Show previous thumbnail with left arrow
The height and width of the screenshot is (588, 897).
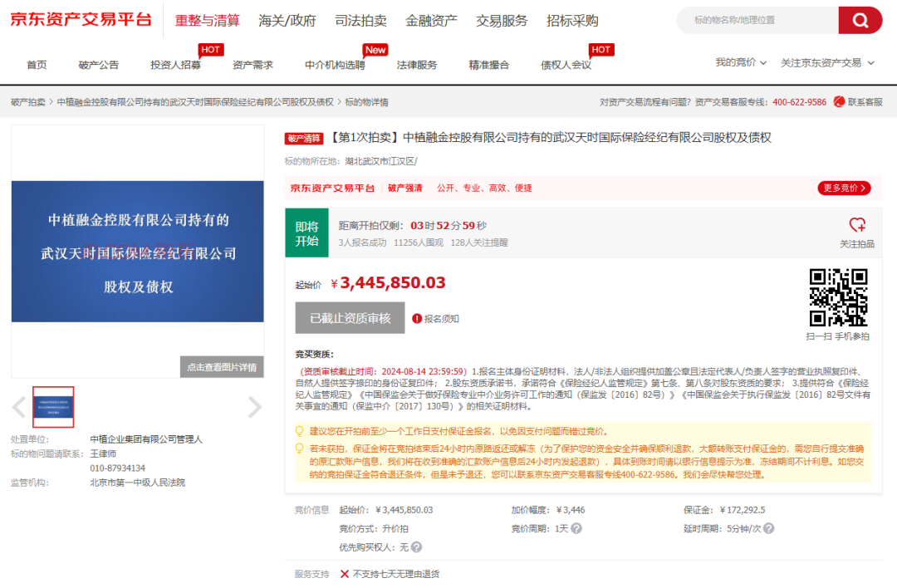coord(19,407)
